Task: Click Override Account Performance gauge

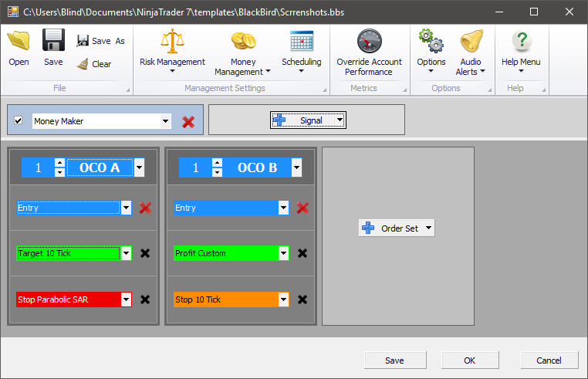Action: [370, 41]
